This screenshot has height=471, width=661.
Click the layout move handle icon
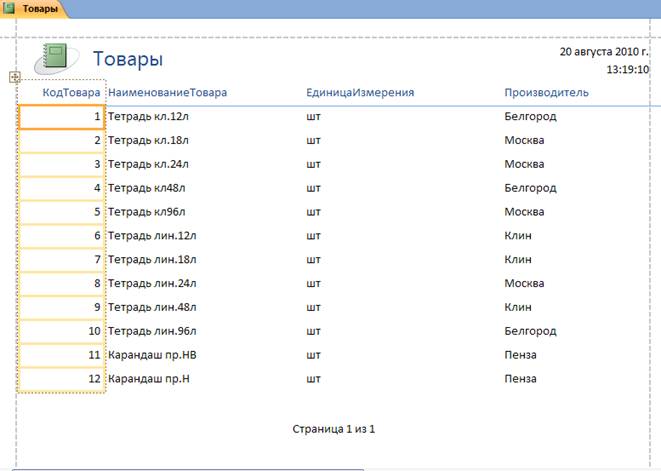(15, 77)
